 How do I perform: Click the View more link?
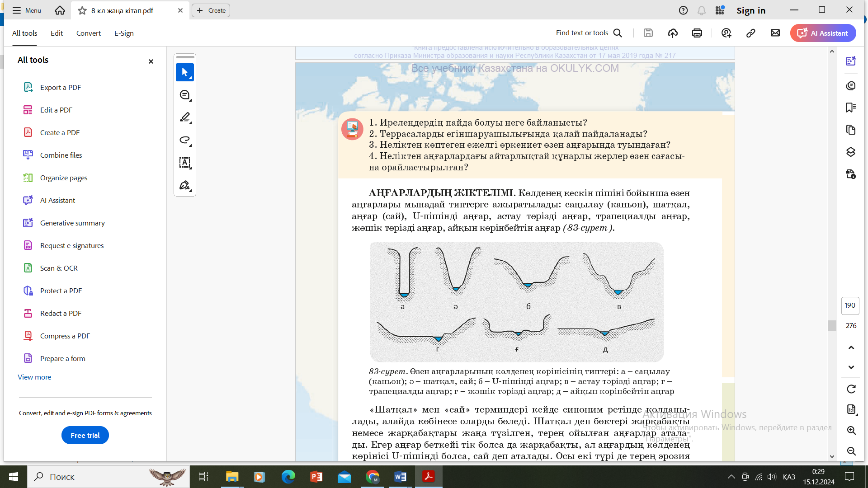34,377
